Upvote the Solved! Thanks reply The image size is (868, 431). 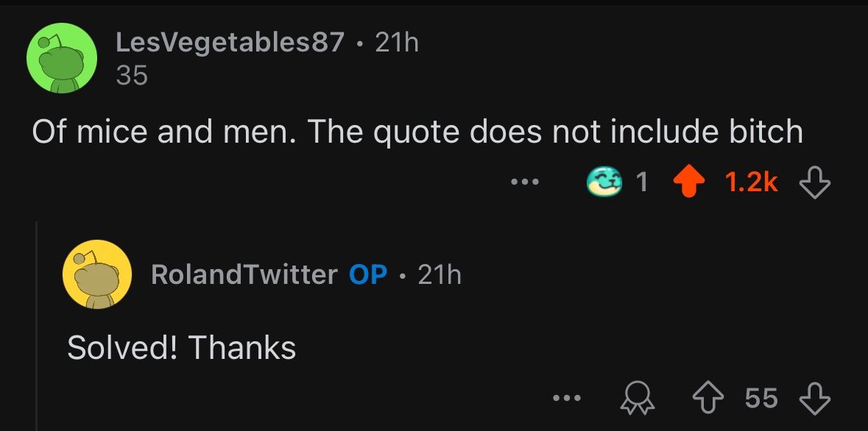(709, 399)
